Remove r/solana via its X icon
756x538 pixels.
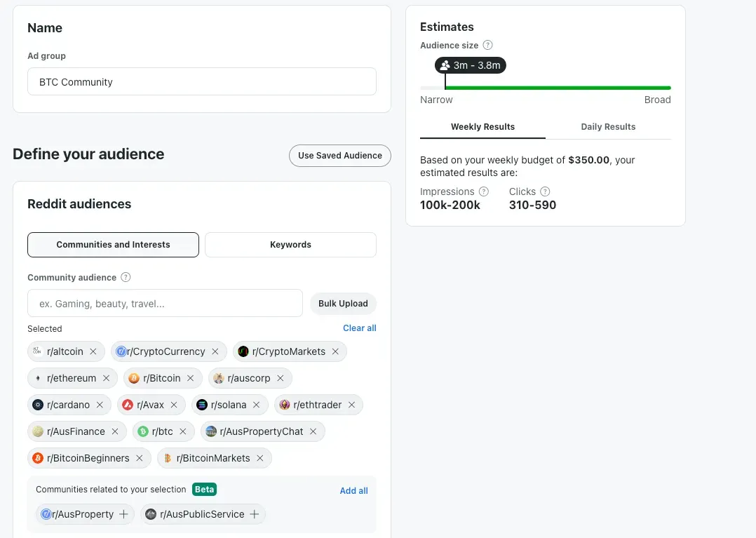click(257, 405)
